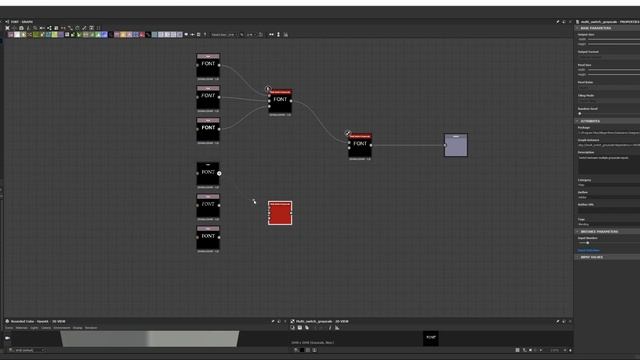
Task: Click the save icon in 2D view toolbar
Action: tap(300, 328)
